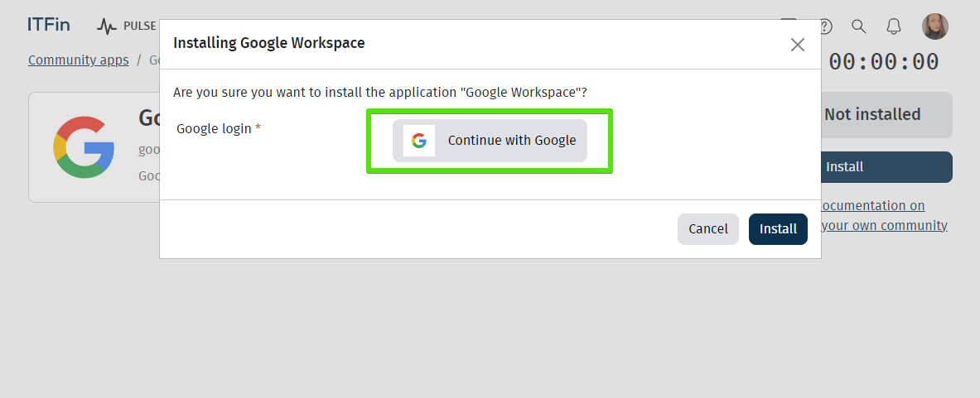This screenshot has width=980, height=398.
Task: Click the Google login field label
Action: [219, 128]
